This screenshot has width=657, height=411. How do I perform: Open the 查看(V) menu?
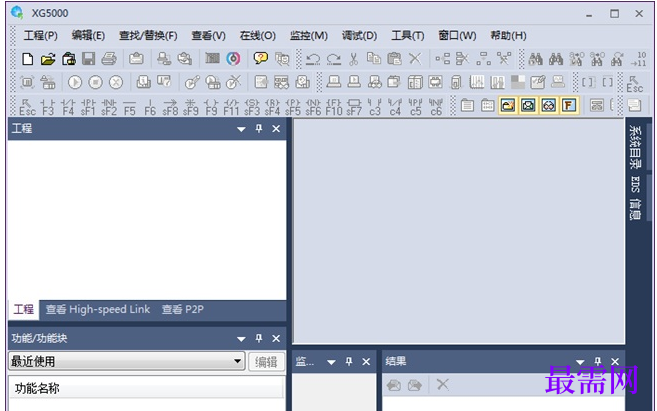pos(208,36)
